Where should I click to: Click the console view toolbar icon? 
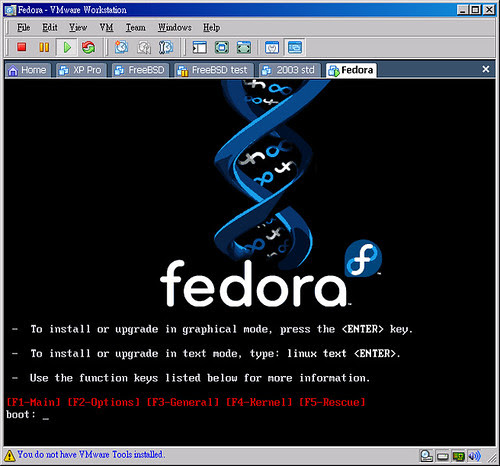tap(295, 47)
